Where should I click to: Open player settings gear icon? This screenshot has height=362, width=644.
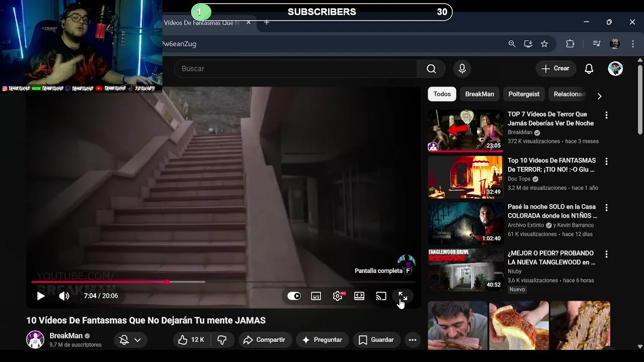click(x=338, y=296)
